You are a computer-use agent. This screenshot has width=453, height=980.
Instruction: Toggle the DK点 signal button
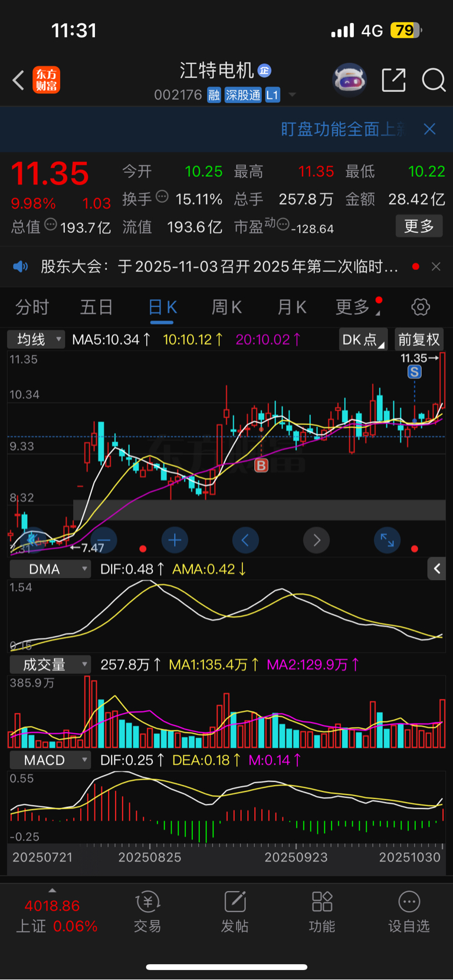363,339
